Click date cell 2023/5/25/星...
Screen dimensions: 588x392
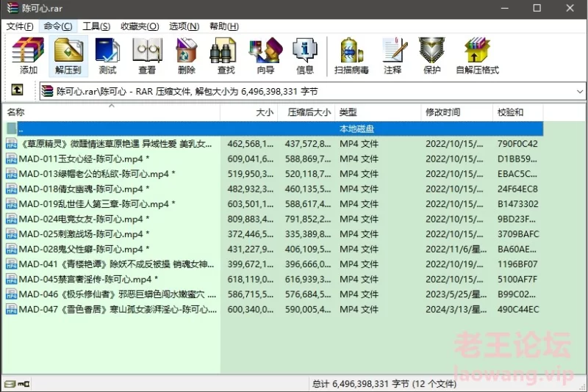[456, 294]
